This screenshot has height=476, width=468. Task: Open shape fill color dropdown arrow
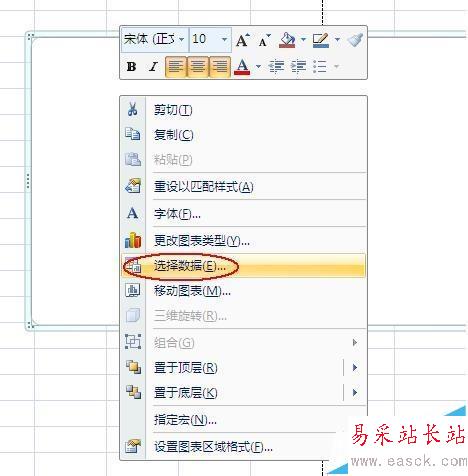pos(303,40)
